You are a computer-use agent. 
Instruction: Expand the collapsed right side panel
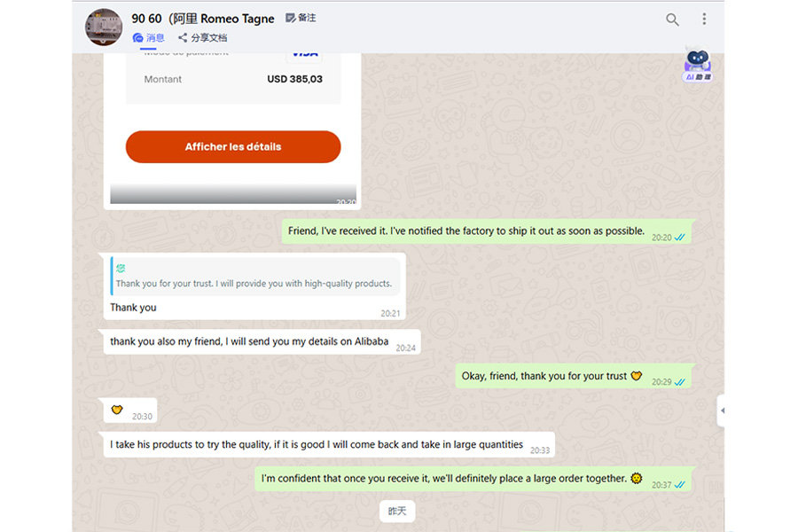[x=722, y=411]
